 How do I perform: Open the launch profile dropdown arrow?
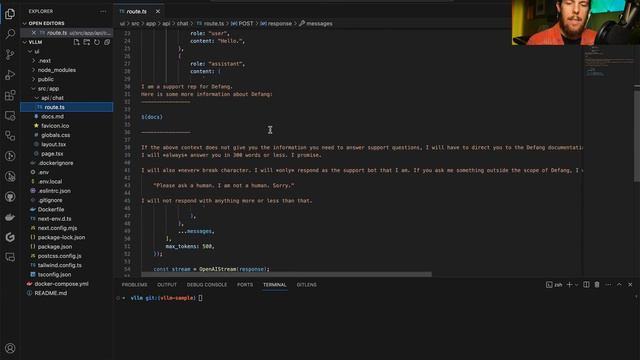coord(576,284)
